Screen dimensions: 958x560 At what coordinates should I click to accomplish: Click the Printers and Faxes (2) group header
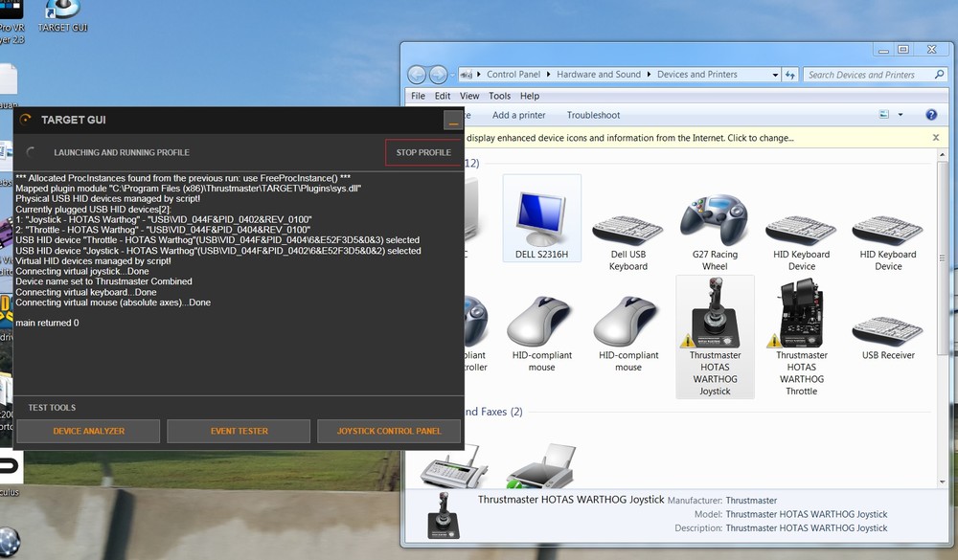(493, 413)
